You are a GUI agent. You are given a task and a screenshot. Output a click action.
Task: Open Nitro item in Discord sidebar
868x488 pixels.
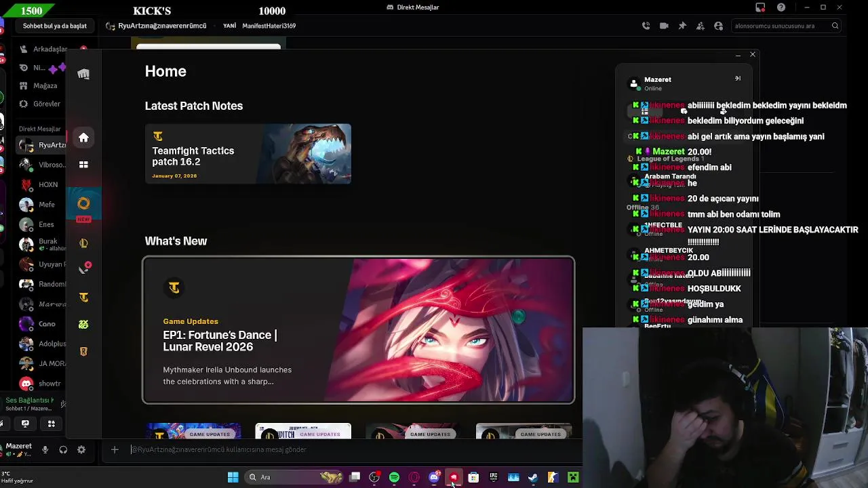(41, 68)
